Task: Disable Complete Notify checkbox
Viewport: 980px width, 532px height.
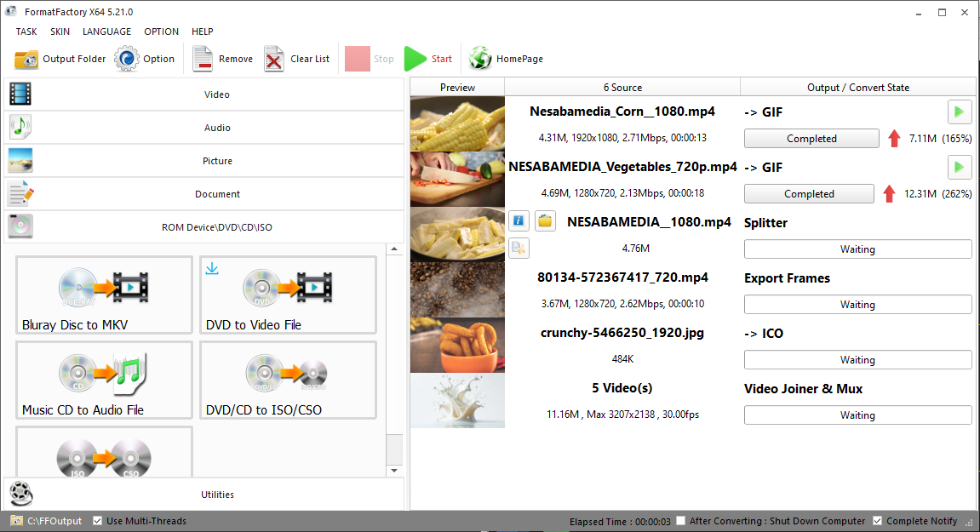Action: coord(878,521)
